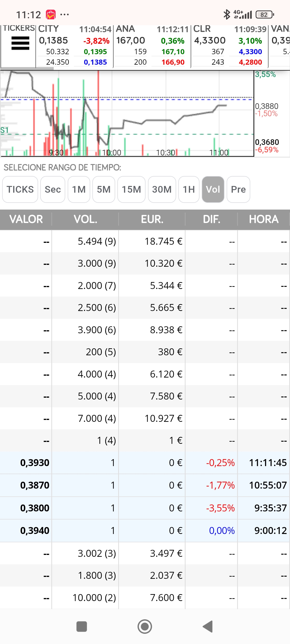Tap the Android back triangle icon
Viewport: 290px width, 644px height.
[208, 627]
